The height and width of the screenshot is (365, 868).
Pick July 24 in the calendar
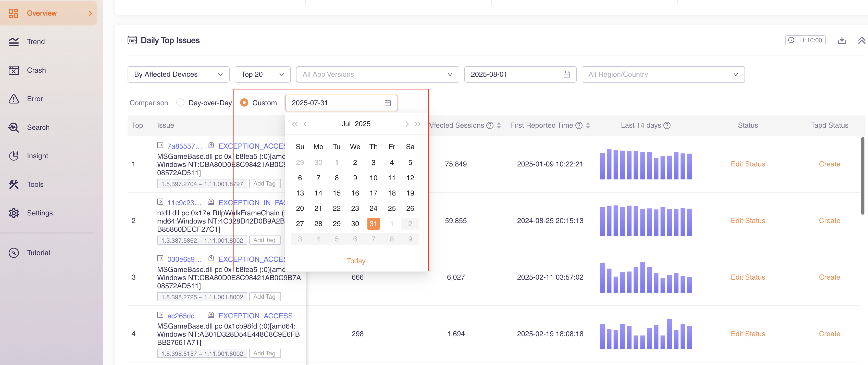[x=373, y=208]
